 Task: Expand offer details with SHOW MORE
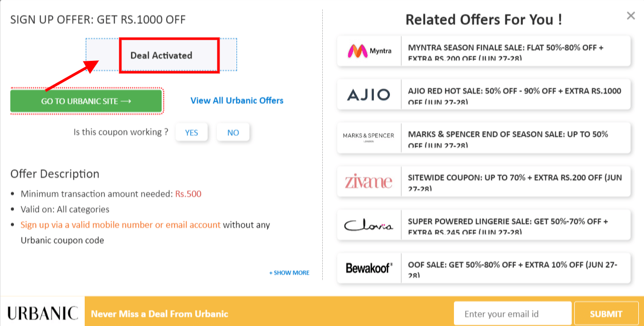point(289,272)
